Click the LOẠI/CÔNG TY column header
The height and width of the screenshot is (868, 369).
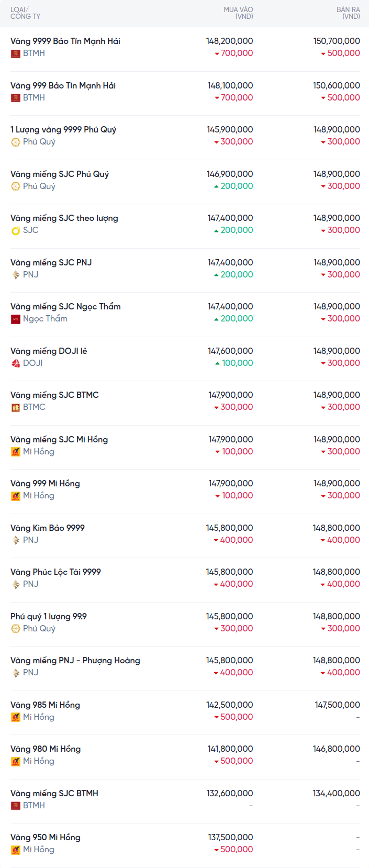(x=25, y=13)
